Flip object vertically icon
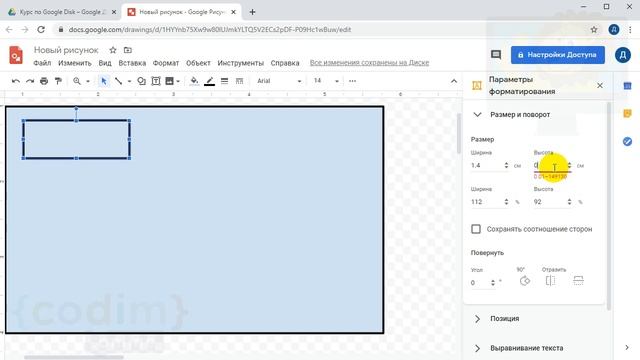640x360 pixels. [578, 281]
